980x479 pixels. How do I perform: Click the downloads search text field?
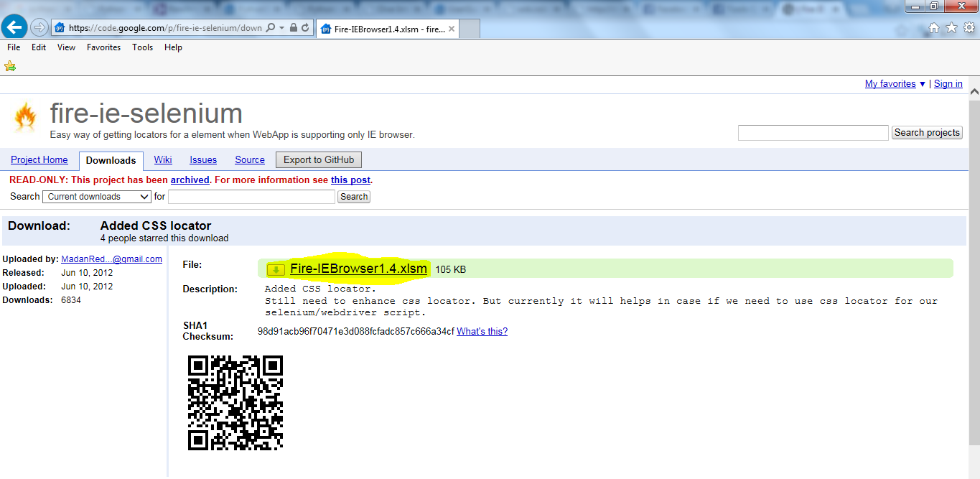click(x=251, y=197)
